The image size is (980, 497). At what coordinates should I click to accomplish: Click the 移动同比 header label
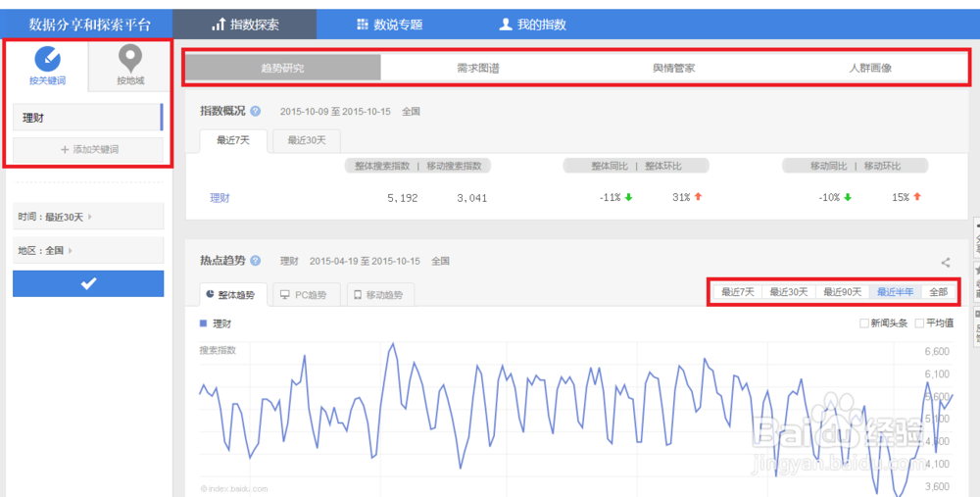coord(829,167)
